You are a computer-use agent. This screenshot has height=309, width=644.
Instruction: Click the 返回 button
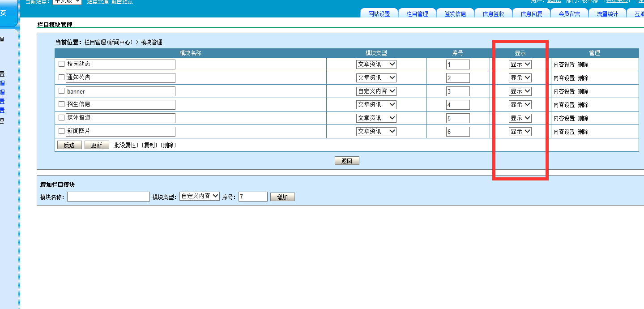click(347, 161)
